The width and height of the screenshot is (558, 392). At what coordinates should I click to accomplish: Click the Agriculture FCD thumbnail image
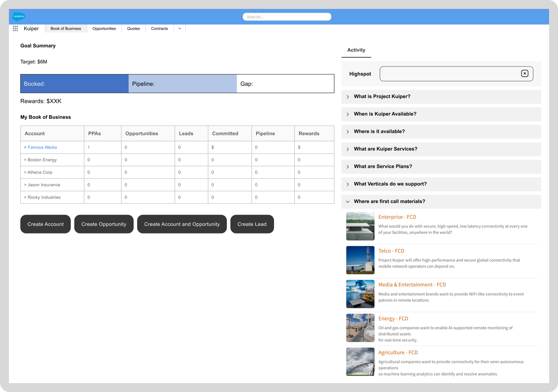(x=360, y=362)
